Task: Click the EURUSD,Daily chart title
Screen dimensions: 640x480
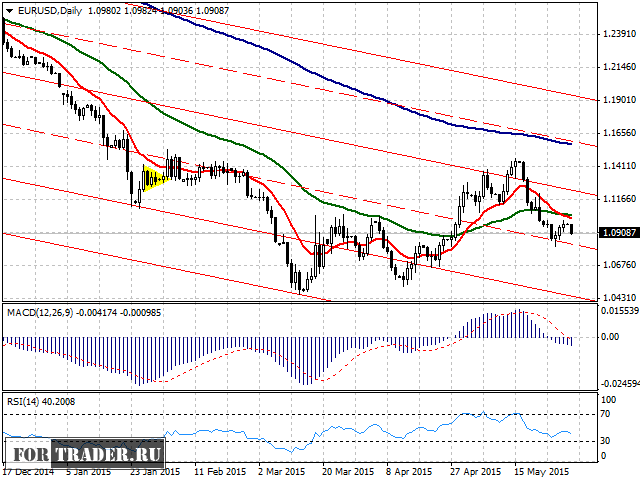Action: coord(50,11)
